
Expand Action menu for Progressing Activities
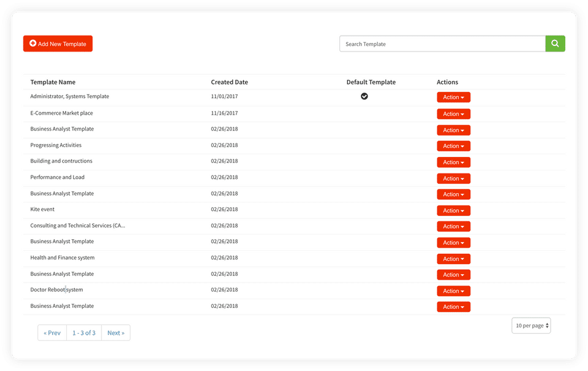pyautogui.click(x=453, y=146)
